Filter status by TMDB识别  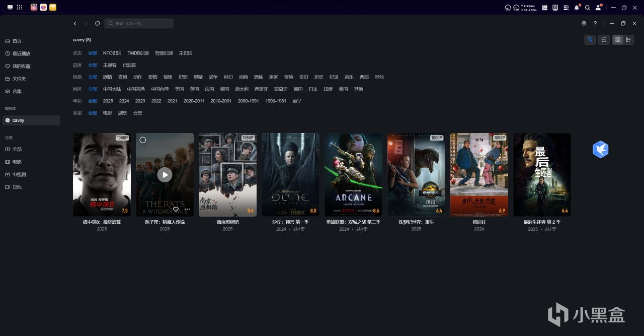coord(138,53)
